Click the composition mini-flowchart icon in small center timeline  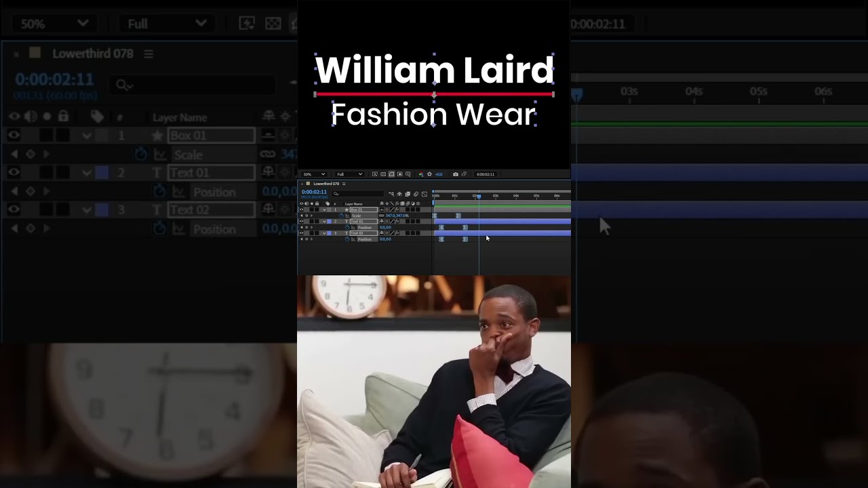(391, 195)
